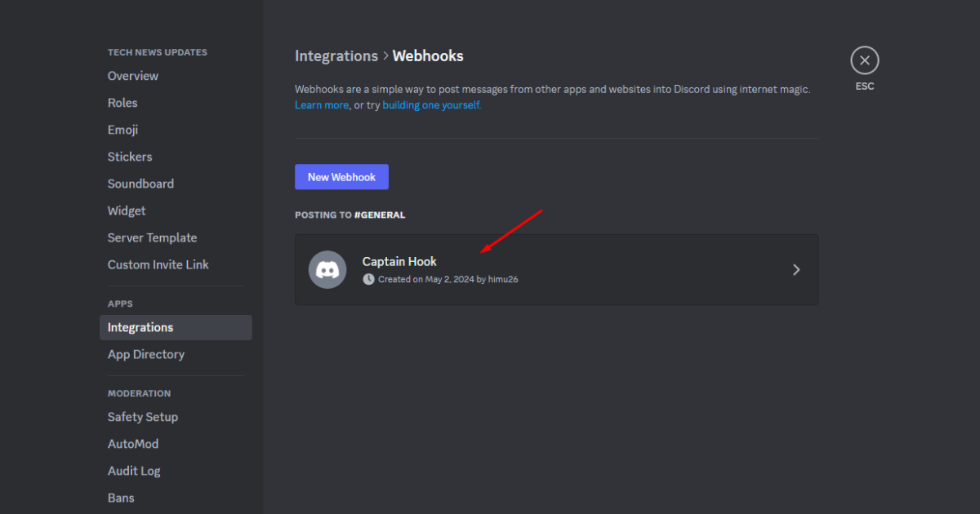Image resolution: width=980 pixels, height=514 pixels.
Task: Go back to Integrations via breadcrumb
Action: 336,56
